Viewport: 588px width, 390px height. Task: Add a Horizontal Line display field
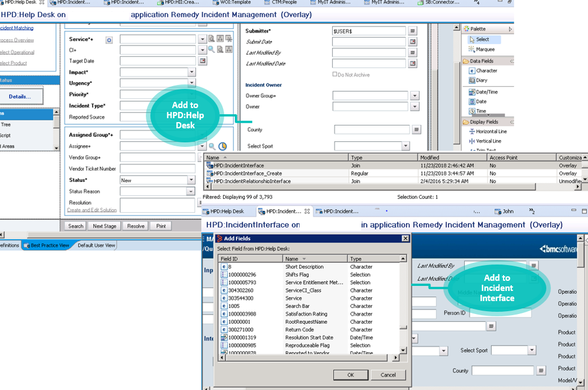488,132
